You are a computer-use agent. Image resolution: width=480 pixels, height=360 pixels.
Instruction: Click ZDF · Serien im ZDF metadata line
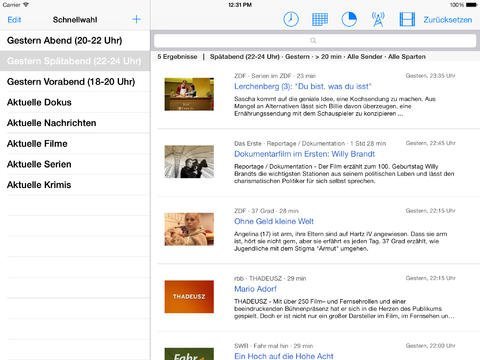tap(275, 76)
